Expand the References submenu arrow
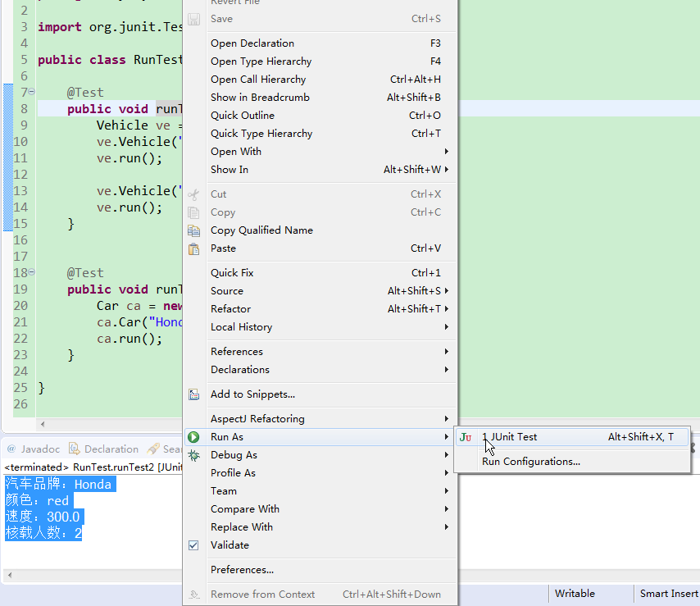 tap(447, 352)
